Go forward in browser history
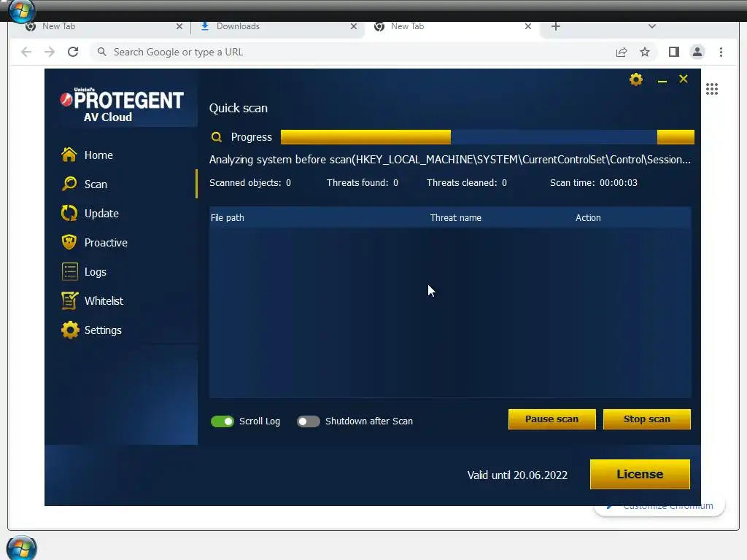The height and width of the screenshot is (560, 747). coord(50,52)
